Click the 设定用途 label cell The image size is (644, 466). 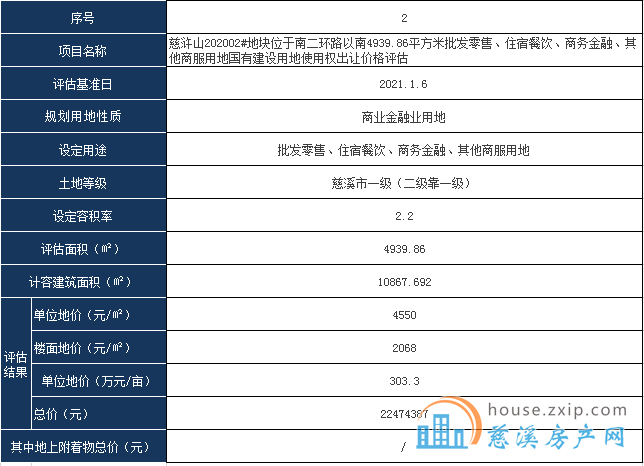tap(83, 150)
